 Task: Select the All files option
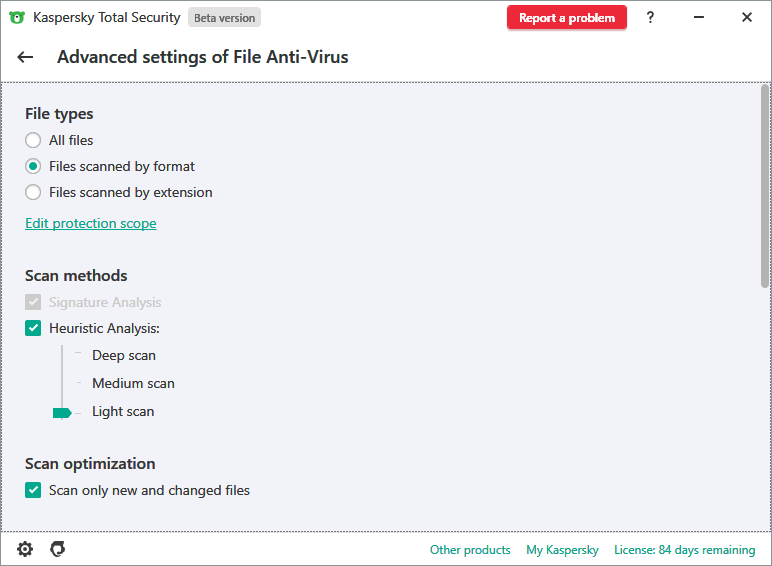[x=33, y=140]
